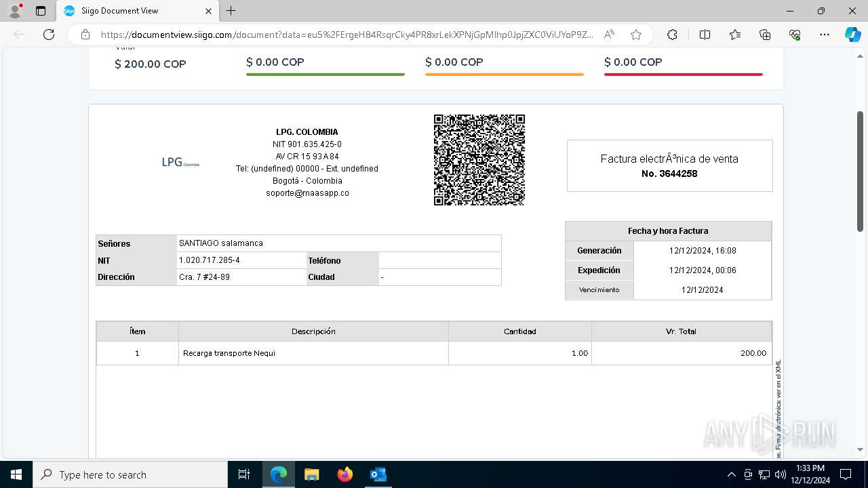This screenshot has width=868, height=488.
Task: Click customer NIT 1.020.717.285-4 cell
Action: [241, 260]
